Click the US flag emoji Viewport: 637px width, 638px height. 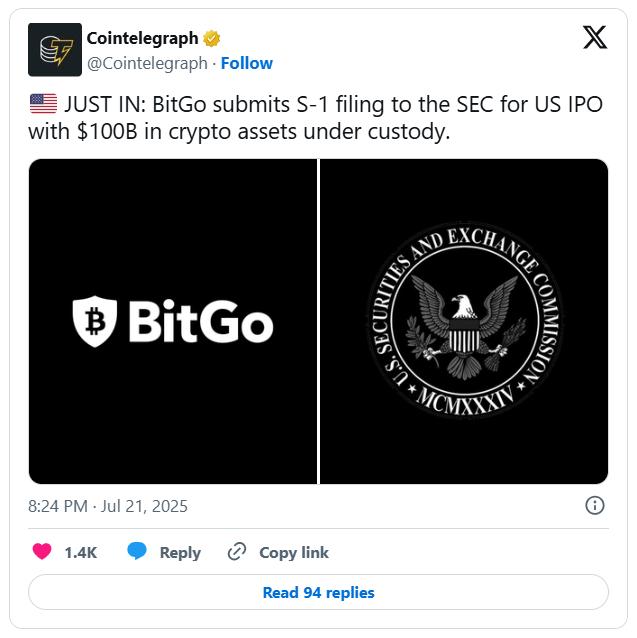click(44, 104)
